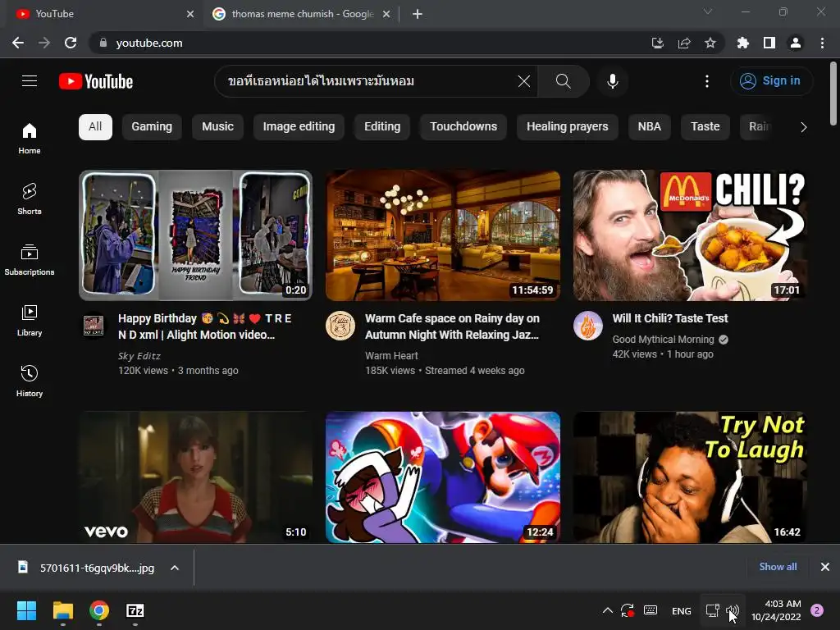Open the Will It Chili? Taste Test title
840x630 pixels.
coord(669,318)
